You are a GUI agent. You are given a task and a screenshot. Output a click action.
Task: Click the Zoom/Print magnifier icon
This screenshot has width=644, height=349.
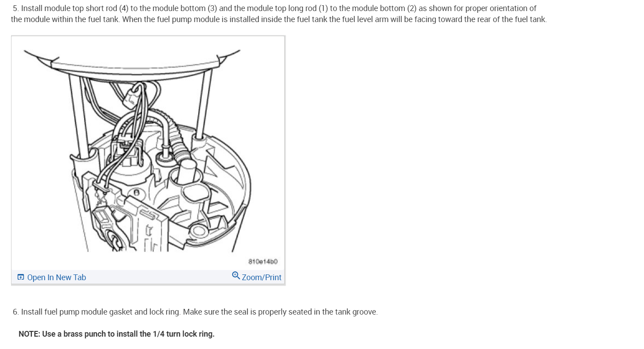click(236, 275)
